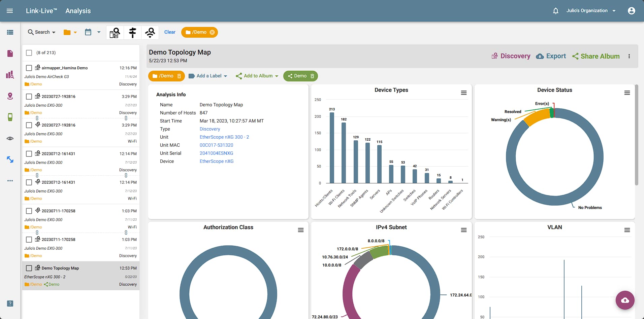This screenshot has height=319, width=644.
Task: Open the Analysis section in the sidebar
Action: [x=10, y=75]
